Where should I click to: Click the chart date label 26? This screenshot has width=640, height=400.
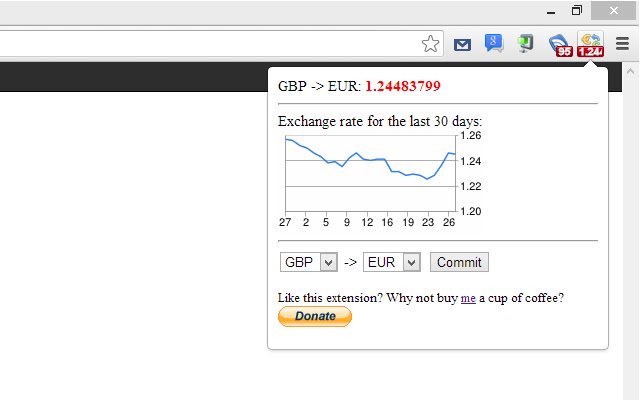(x=449, y=222)
